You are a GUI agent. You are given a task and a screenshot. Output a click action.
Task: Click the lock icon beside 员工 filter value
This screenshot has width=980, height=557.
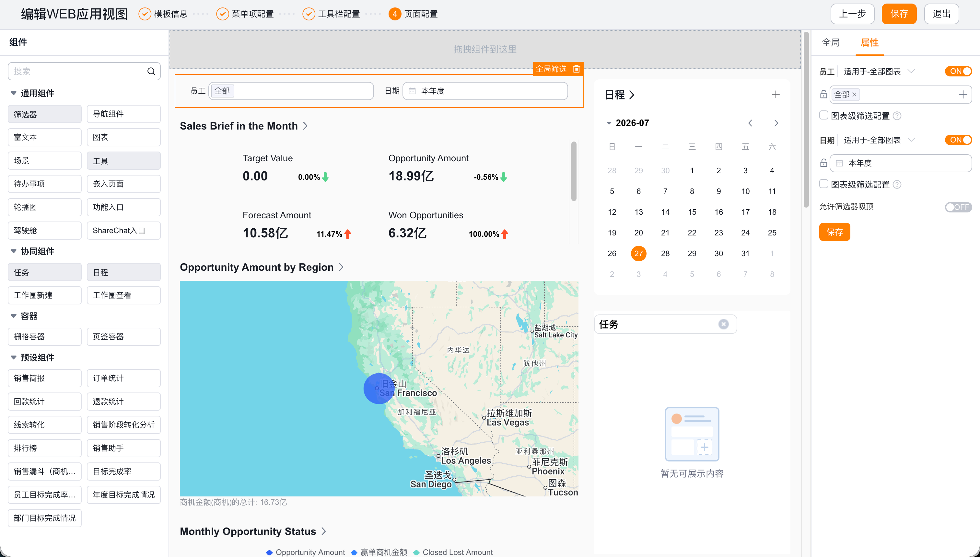(824, 95)
